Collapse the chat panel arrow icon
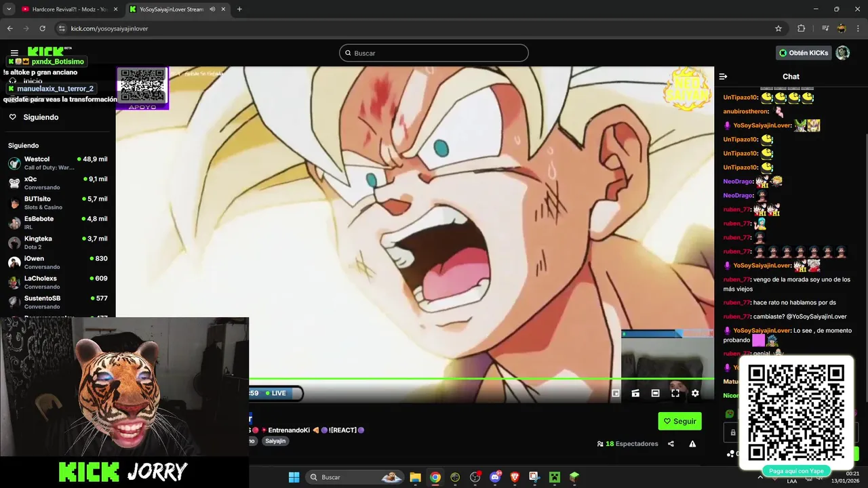The height and width of the screenshot is (488, 868). 723,77
